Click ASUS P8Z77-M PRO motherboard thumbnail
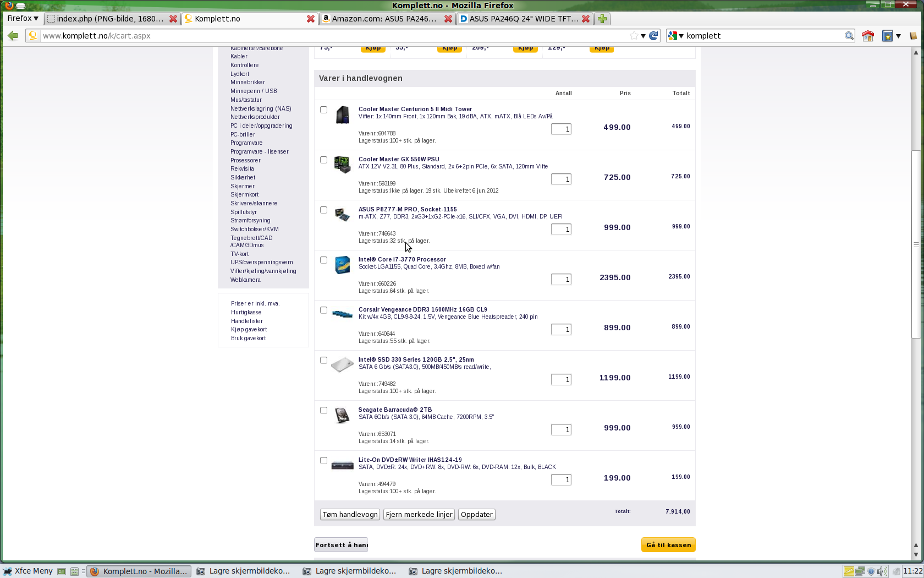The height and width of the screenshot is (578, 924). [342, 214]
